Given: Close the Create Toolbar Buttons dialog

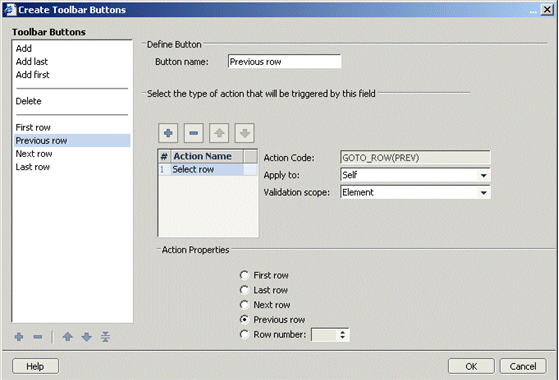Looking at the screenshot, I should click(x=547, y=10).
